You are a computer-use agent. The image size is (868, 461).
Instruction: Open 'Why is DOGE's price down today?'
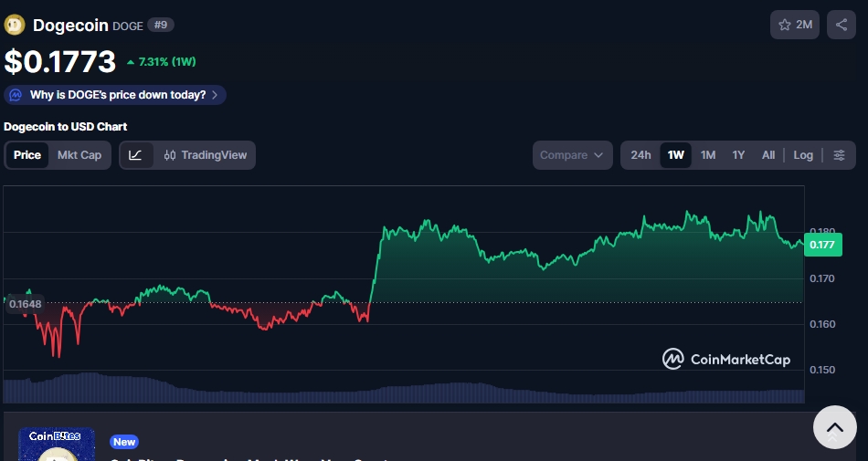115,95
